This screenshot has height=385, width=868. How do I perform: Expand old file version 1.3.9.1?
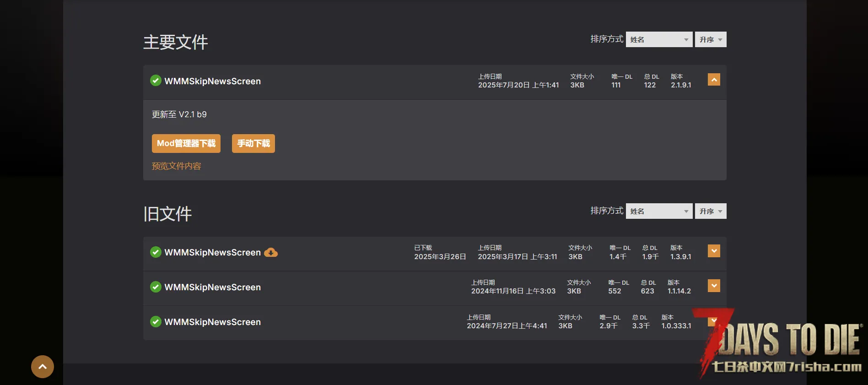point(714,251)
